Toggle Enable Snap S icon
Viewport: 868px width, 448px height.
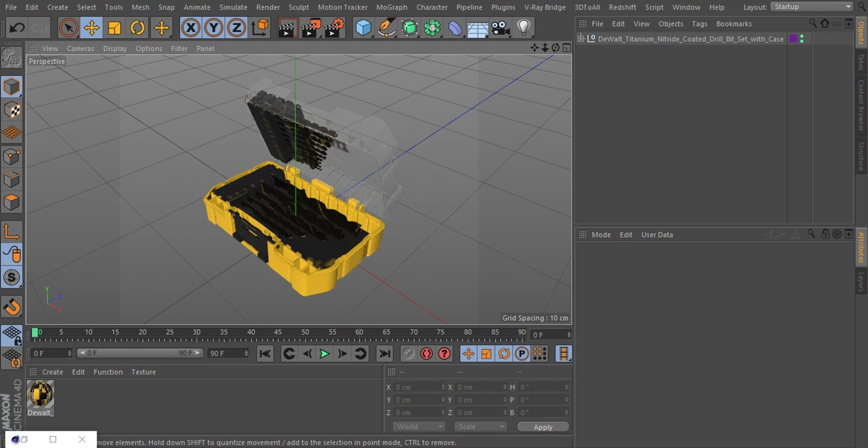pyautogui.click(x=11, y=277)
